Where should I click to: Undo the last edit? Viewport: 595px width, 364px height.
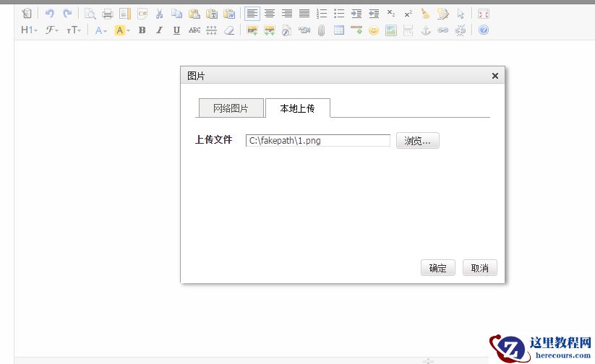(49, 14)
